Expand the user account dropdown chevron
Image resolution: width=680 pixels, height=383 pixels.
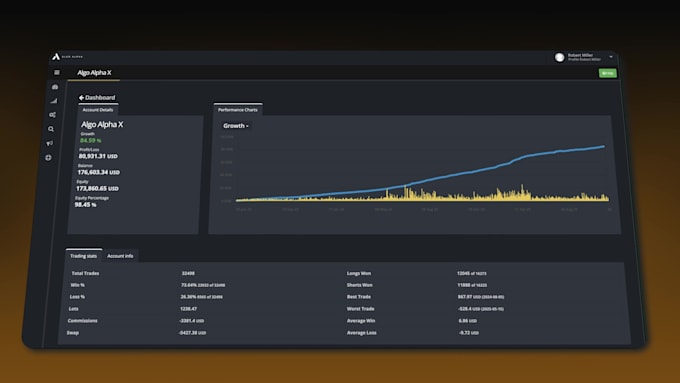611,57
